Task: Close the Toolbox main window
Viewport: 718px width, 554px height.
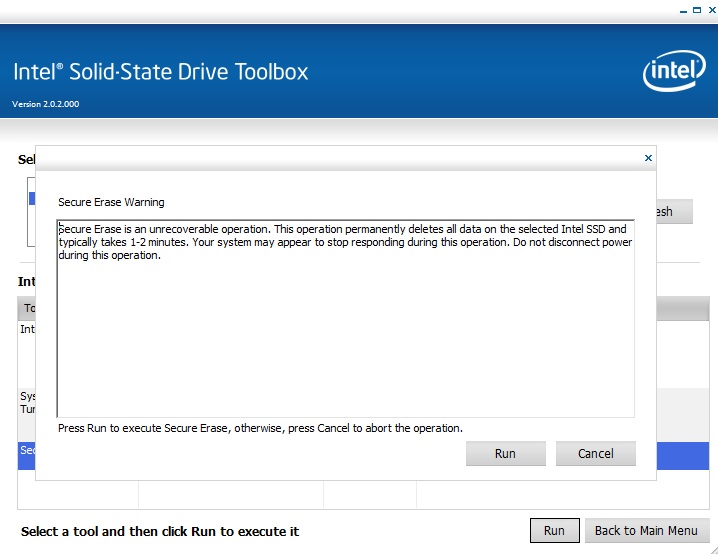Action: tap(713, 10)
